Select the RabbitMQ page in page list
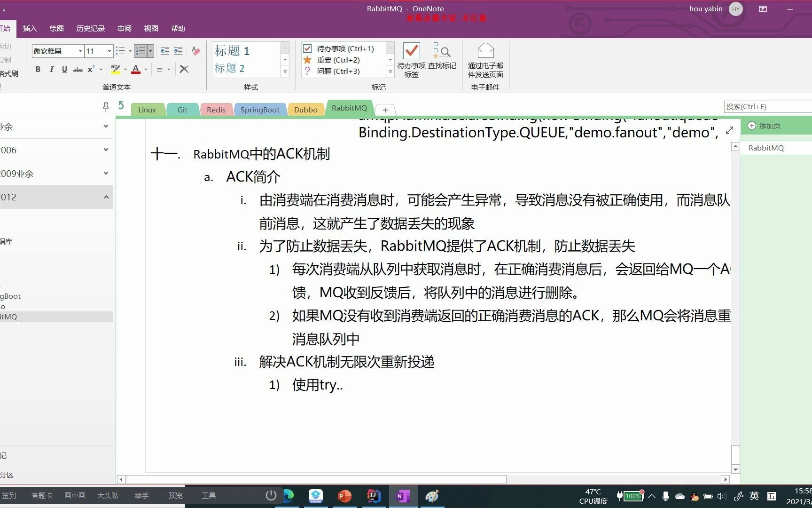The image size is (812, 508). tap(776, 148)
